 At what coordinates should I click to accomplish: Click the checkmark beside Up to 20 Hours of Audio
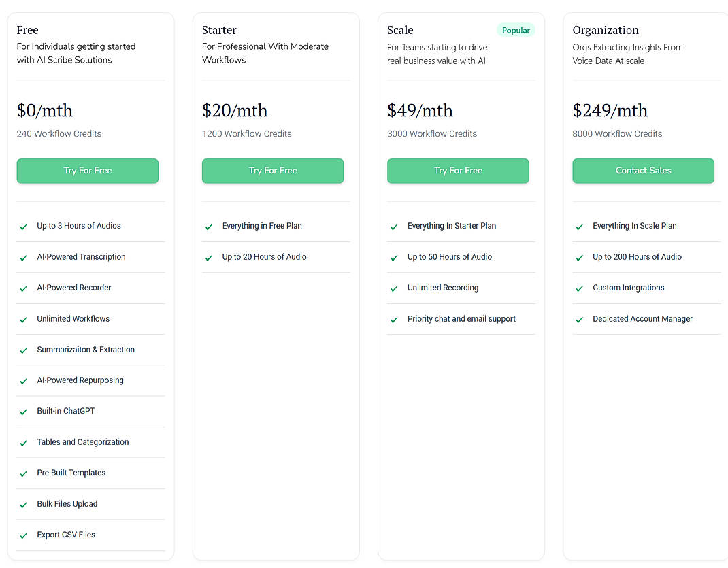point(208,258)
